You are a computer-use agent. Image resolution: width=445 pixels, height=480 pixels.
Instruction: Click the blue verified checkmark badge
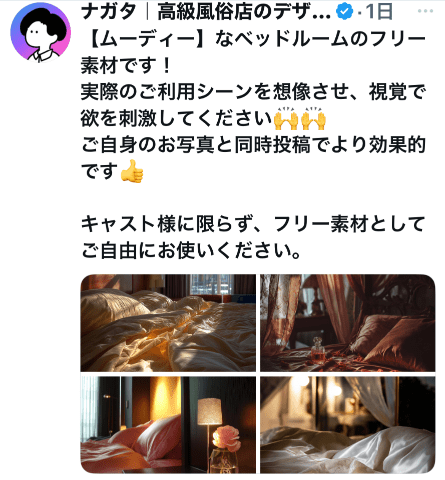[x=344, y=12]
